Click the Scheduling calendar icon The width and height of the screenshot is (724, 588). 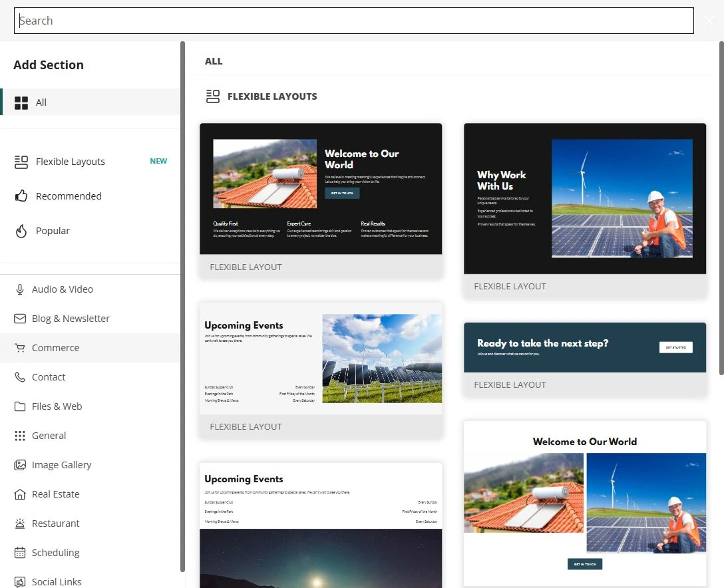tap(20, 553)
